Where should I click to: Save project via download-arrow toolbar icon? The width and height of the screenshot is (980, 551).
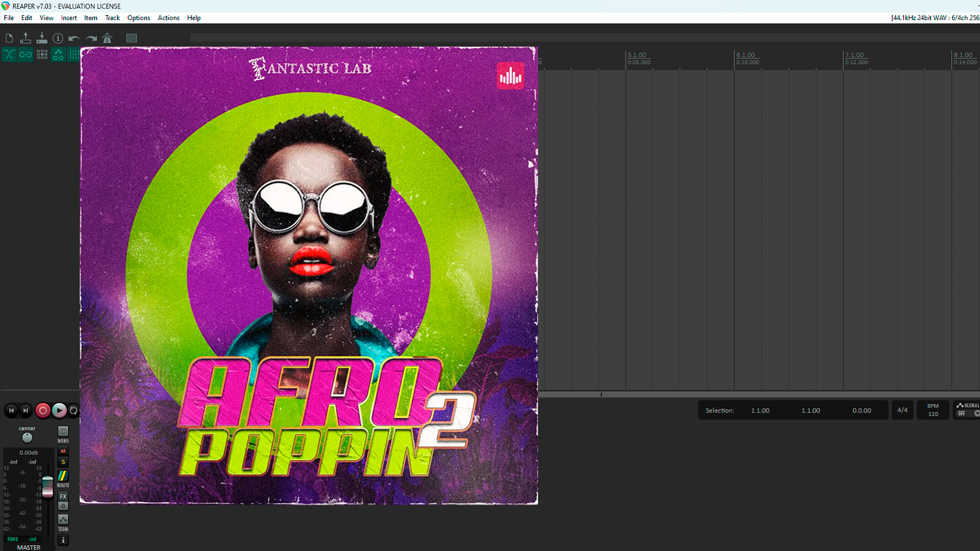pyautogui.click(x=42, y=39)
